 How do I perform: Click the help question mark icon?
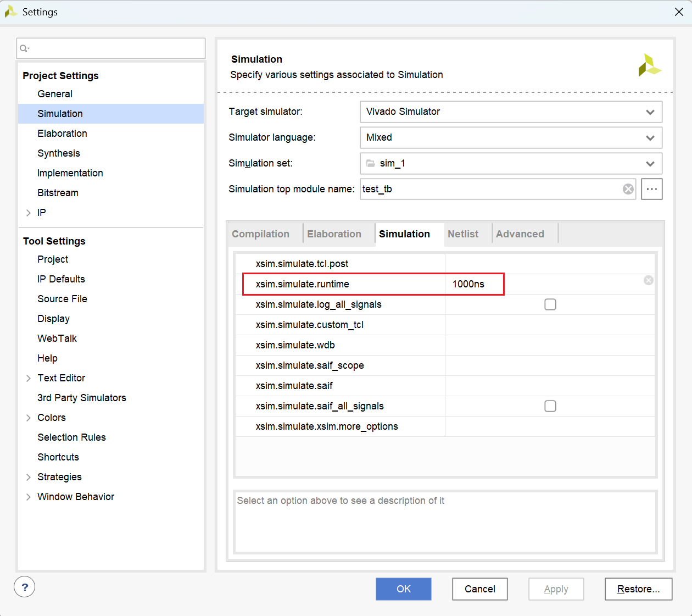pos(25,587)
